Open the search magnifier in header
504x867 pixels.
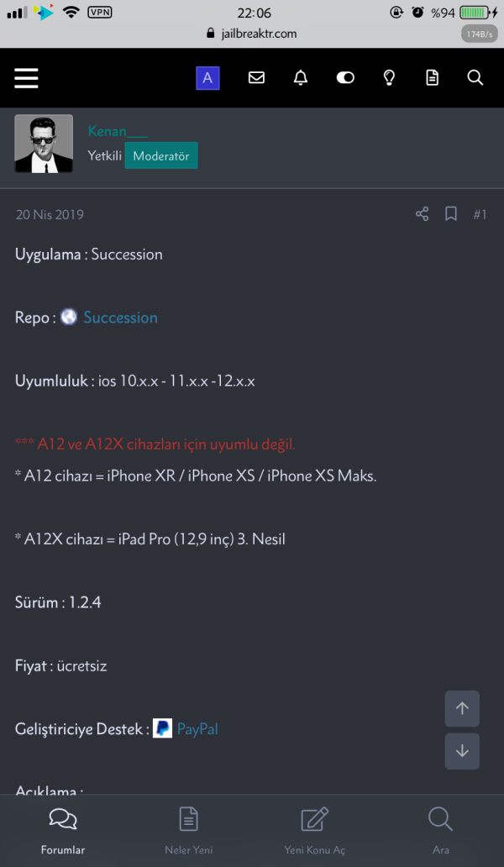point(475,78)
